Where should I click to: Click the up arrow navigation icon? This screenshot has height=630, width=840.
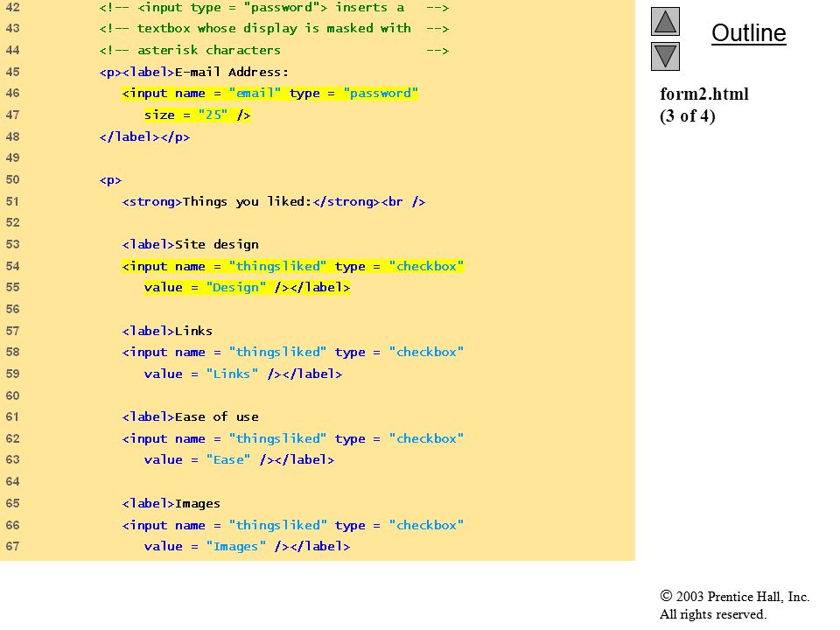click(665, 21)
